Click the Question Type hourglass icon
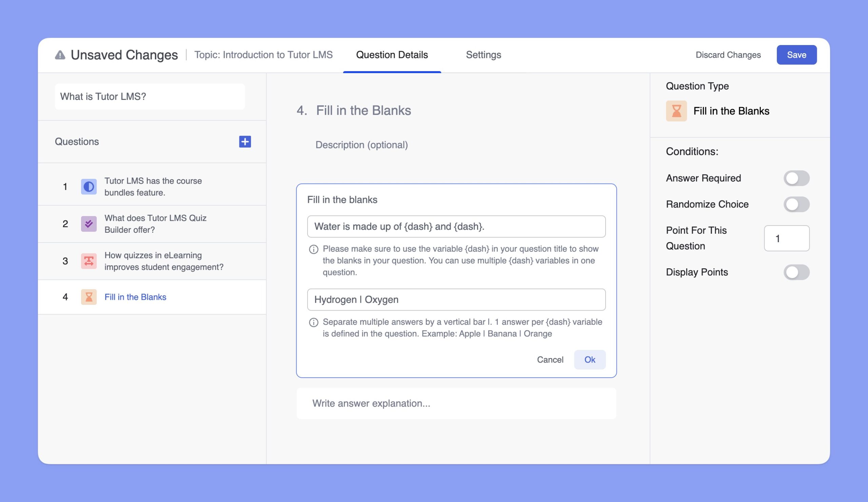This screenshot has width=868, height=502. (x=676, y=111)
